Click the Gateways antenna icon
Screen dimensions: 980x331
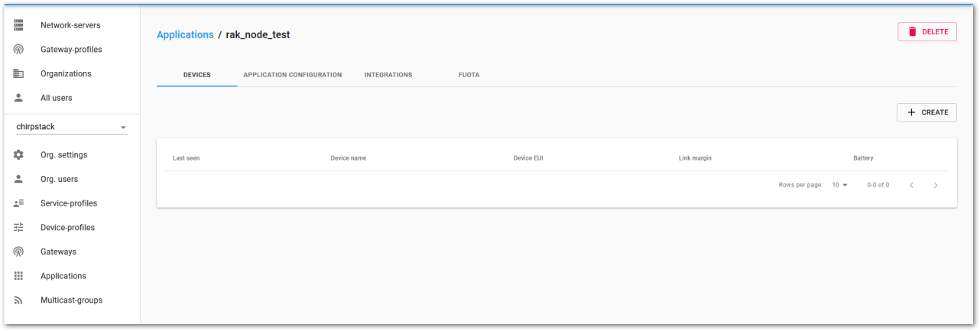pyautogui.click(x=18, y=251)
